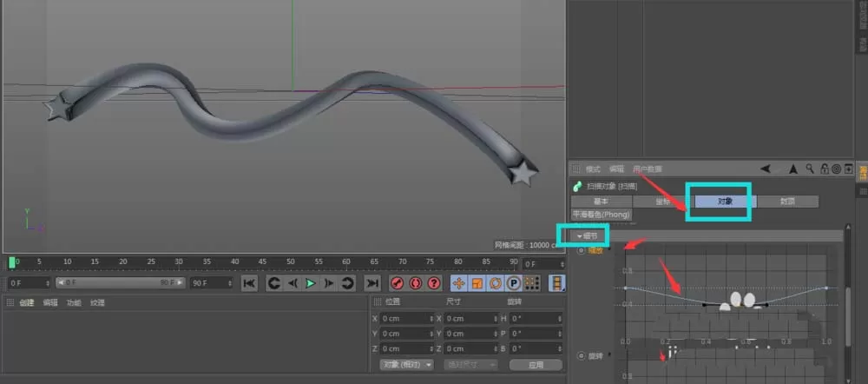Toggle the attribute manager lock icon
Viewport: 868px width, 384px height.
(825, 169)
